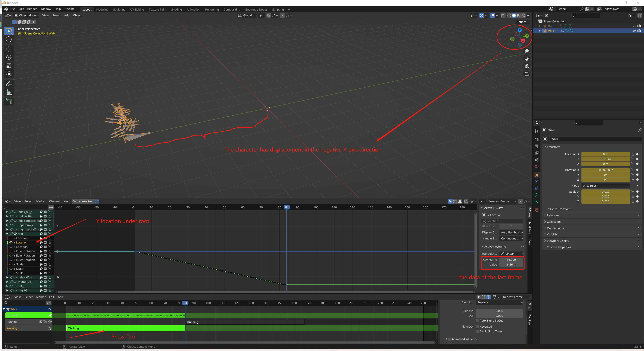Select the Rotate tool
Image resolution: width=644 pixels, height=351 pixels.
(x=9, y=57)
